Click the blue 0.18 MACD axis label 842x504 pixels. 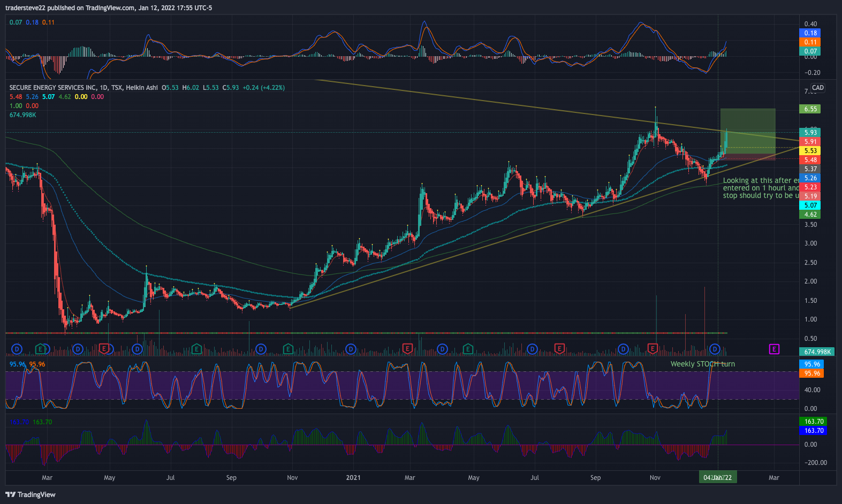pyautogui.click(x=810, y=33)
